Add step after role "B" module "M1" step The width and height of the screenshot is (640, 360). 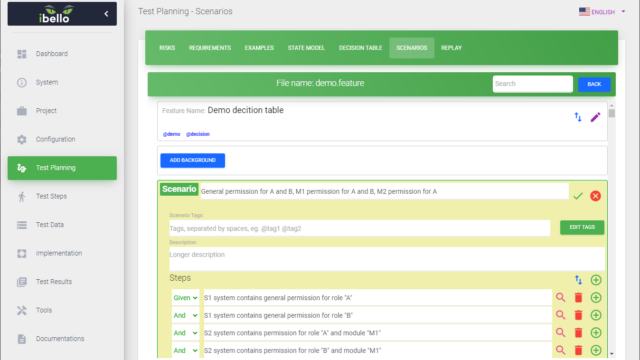click(596, 350)
